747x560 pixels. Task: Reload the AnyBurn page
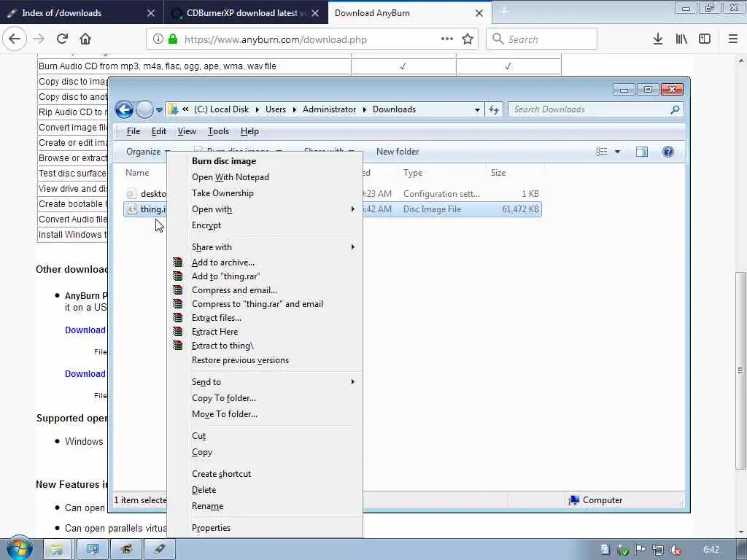tap(62, 39)
